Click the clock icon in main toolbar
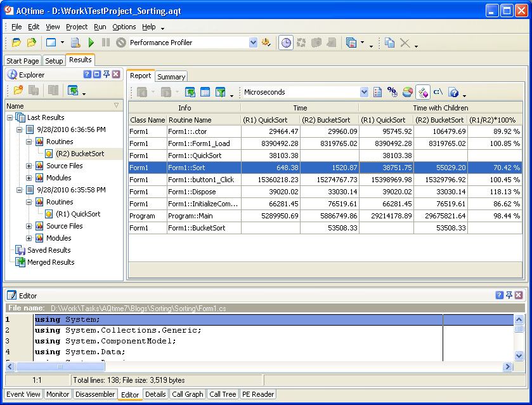532x405 pixels. (286, 43)
